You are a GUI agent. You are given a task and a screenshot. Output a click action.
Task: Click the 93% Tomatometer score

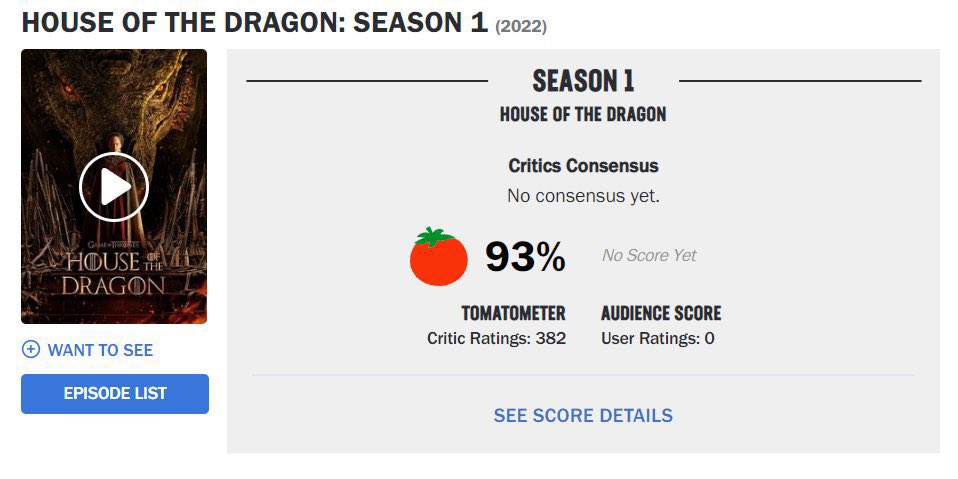(x=525, y=258)
